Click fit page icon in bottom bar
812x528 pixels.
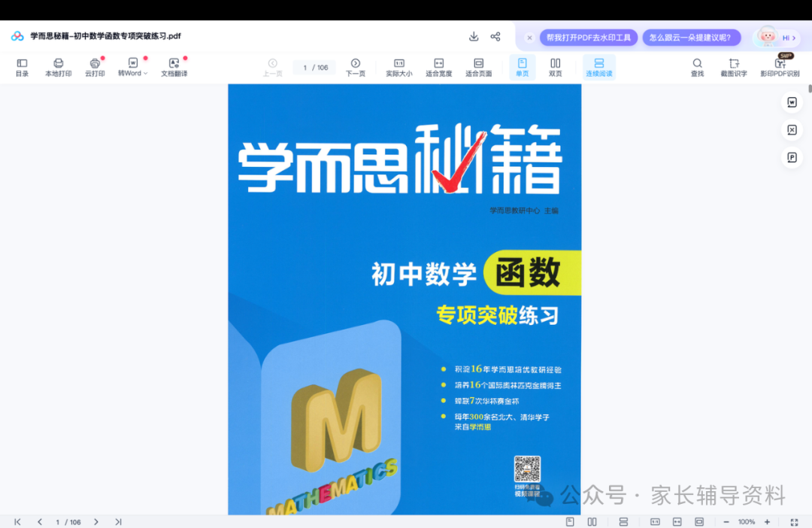[699, 522]
